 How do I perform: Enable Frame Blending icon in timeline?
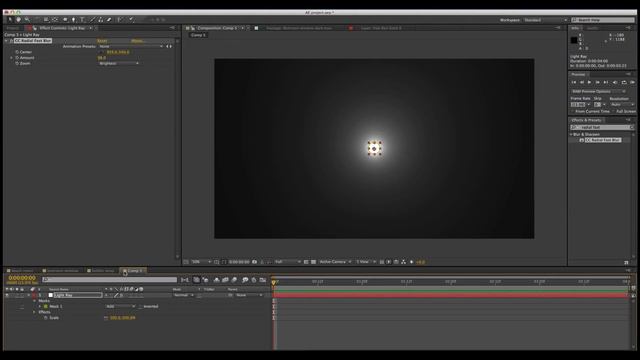(225, 280)
